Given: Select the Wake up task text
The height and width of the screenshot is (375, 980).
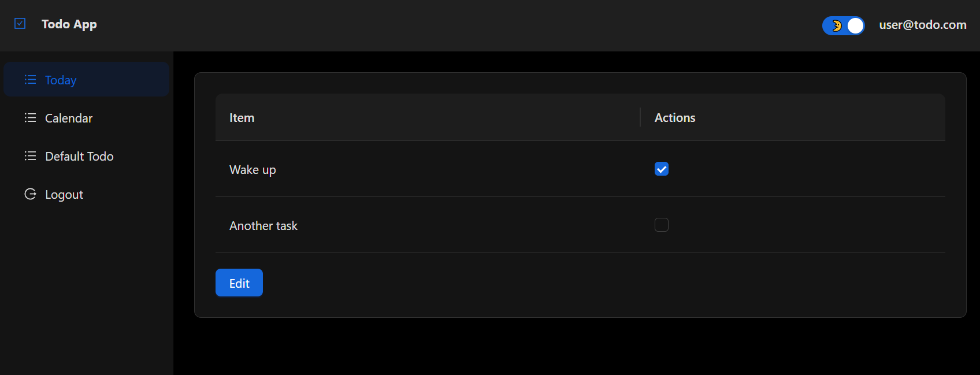Looking at the screenshot, I should [x=253, y=170].
